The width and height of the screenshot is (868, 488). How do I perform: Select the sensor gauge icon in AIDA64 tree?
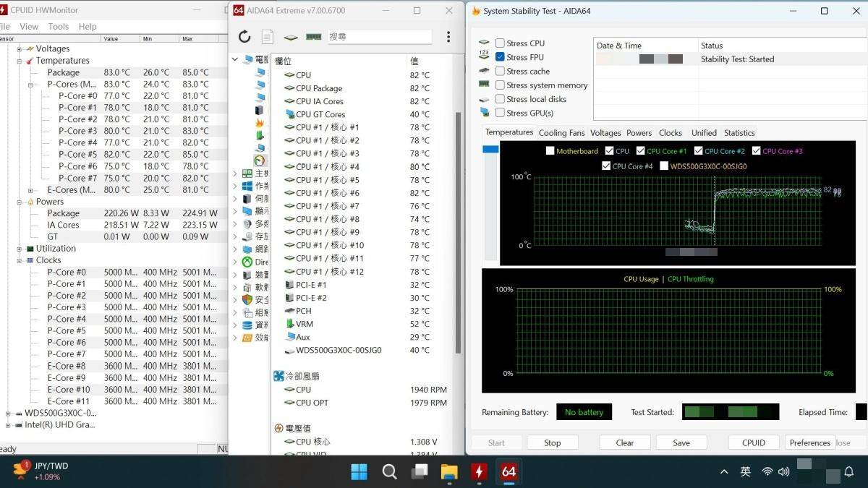(x=260, y=160)
